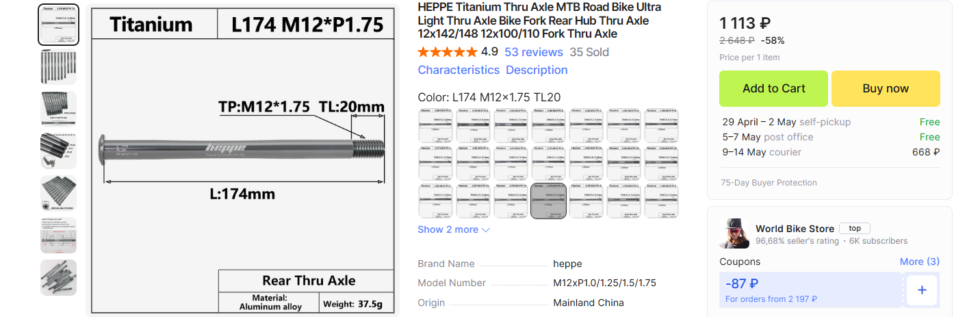
Task: Click the main titanium axle product image
Action: coord(242,159)
